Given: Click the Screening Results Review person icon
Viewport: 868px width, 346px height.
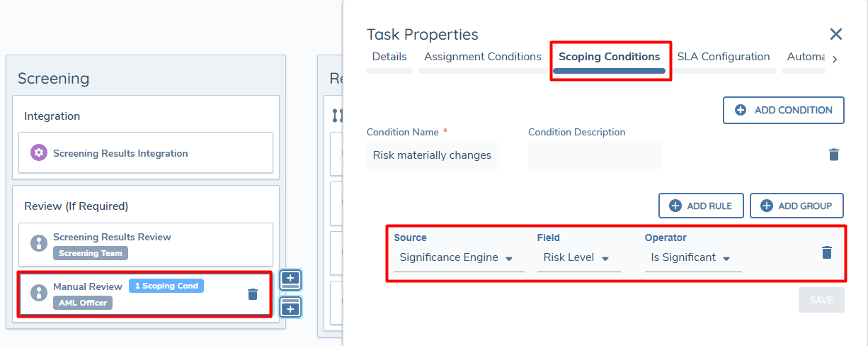Looking at the screenshot, I should [x=39, y=242].
